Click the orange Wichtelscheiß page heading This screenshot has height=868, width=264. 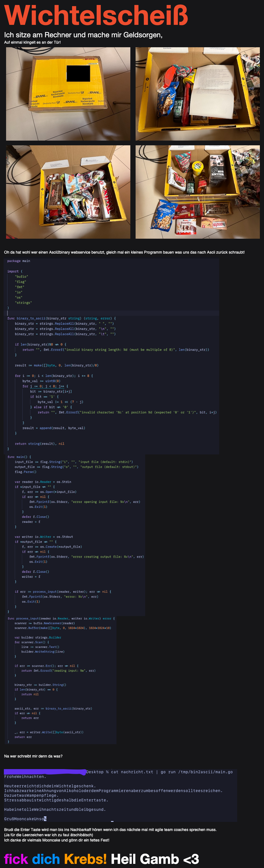point(96,15)
